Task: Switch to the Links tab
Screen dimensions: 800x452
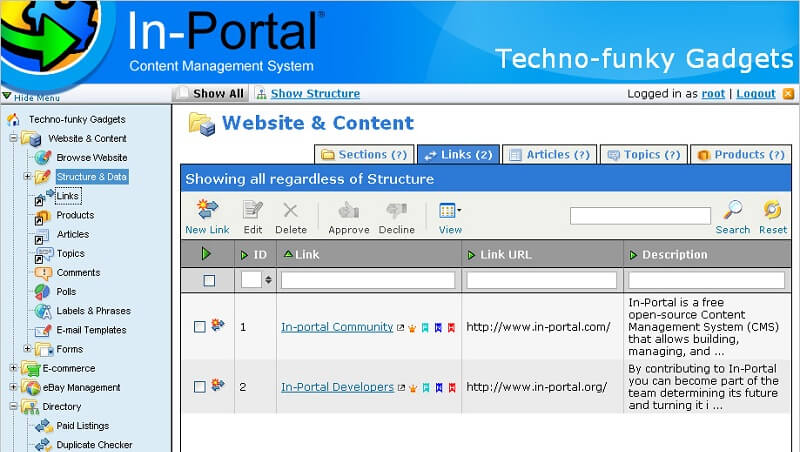Action: coord(458,155)
